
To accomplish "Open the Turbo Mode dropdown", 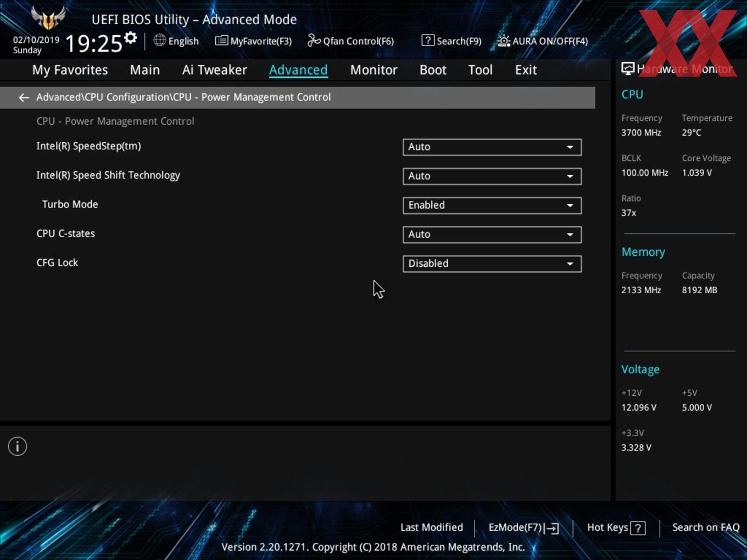I will pos(492,205).
